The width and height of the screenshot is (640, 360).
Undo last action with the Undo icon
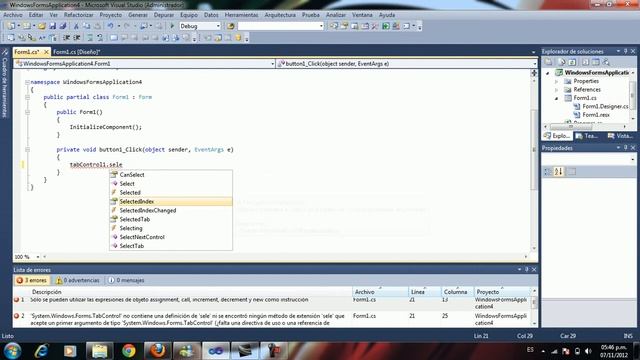coord(110,26)
